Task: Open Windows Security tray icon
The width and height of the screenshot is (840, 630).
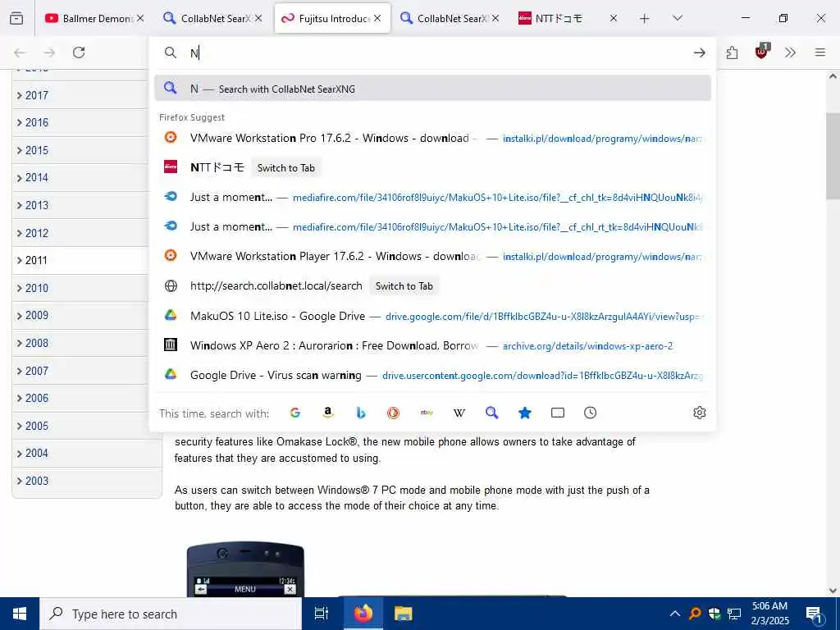Action: pos(714,614)
